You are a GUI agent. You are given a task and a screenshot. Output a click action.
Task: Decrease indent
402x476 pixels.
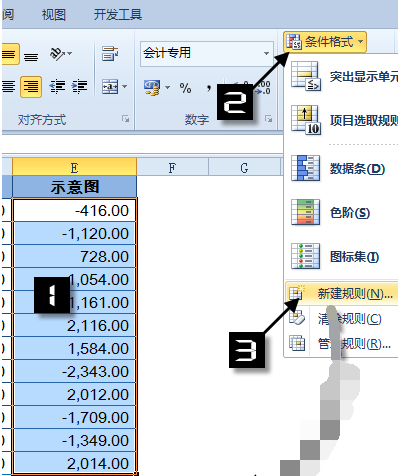pos(57,87)
